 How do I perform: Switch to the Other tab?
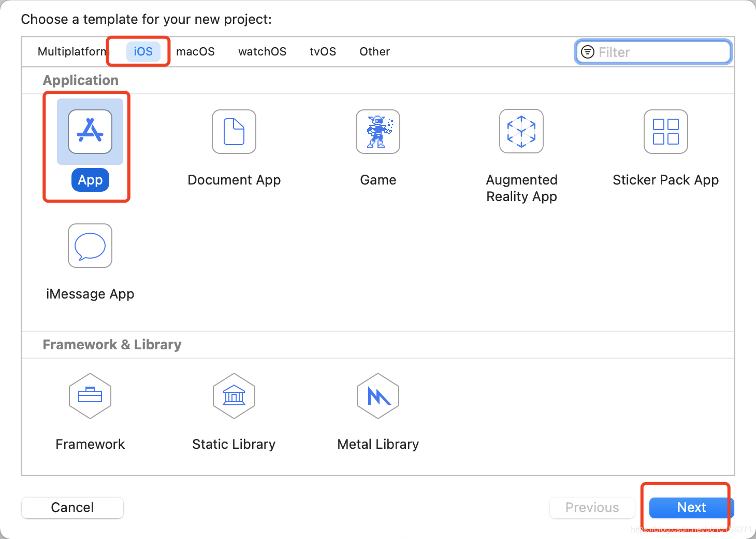[375, 52]
